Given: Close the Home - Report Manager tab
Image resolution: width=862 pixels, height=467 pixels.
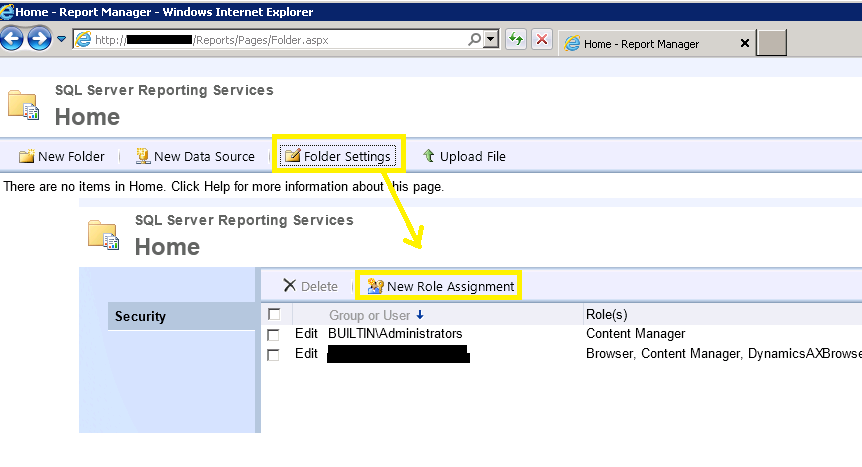Looking at the screenshot, I should click(744, 43).
